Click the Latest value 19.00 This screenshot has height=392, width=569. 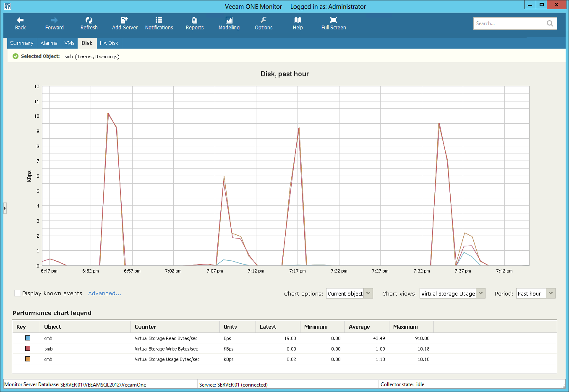pos(290,338)
